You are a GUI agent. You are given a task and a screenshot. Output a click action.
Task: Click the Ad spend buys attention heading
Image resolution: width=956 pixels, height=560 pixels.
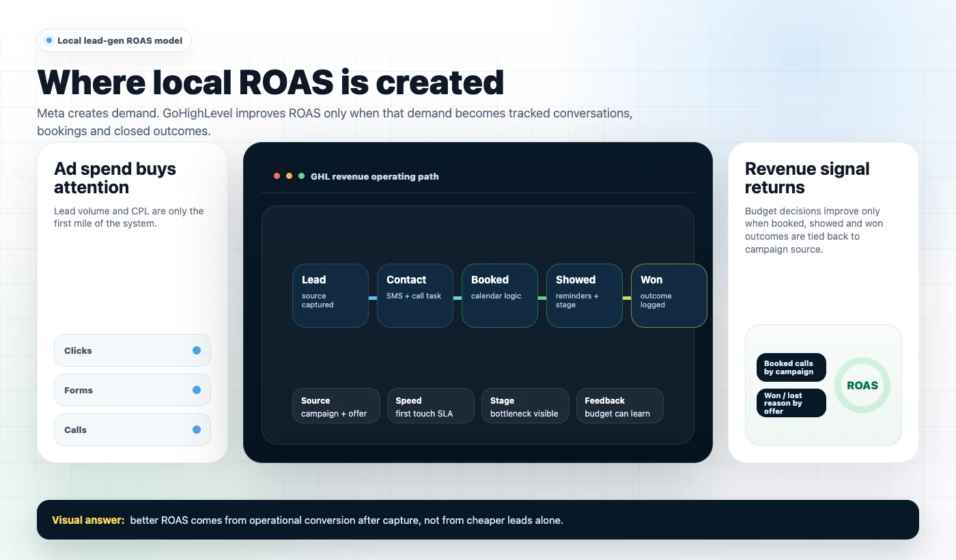pos(115,178)
